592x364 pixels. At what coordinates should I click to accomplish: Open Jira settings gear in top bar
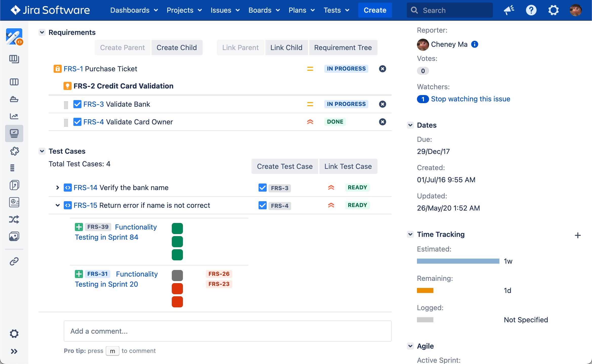click(553, 10)
